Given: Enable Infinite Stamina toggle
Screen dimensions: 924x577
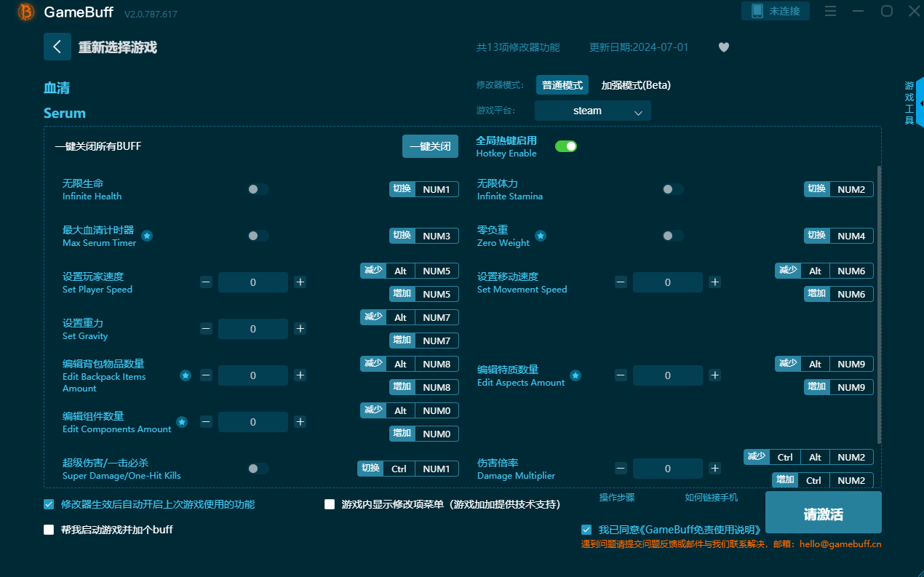Looking at the screenshot, I should [672, 189].
